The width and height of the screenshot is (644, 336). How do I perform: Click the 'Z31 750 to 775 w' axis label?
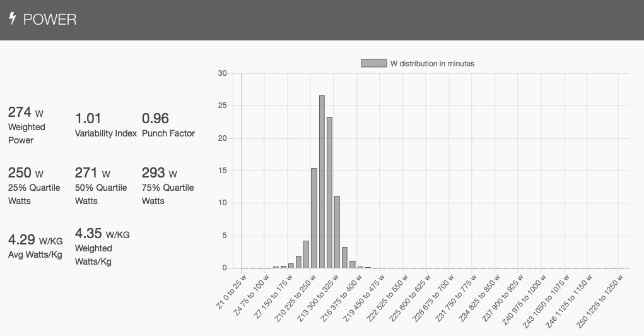point(456,297)
